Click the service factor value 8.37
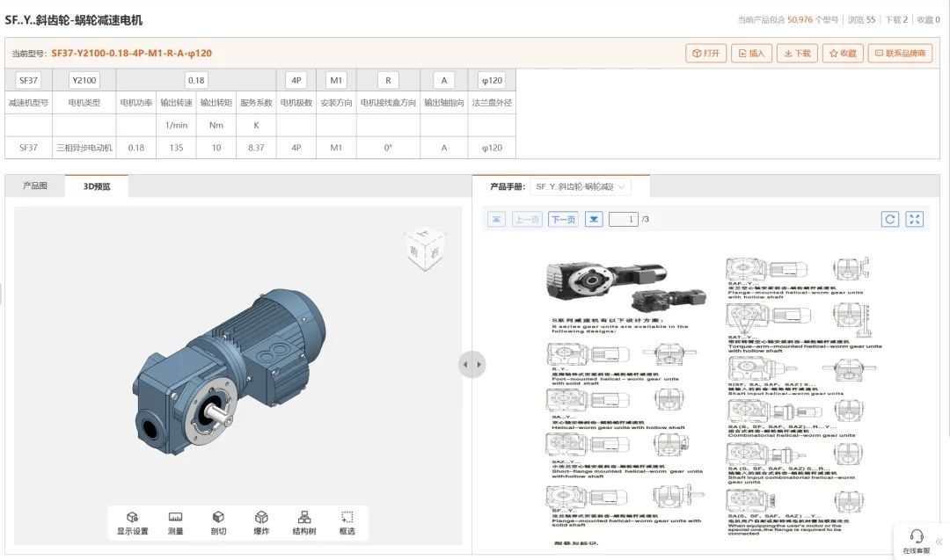 pos(256,148)
